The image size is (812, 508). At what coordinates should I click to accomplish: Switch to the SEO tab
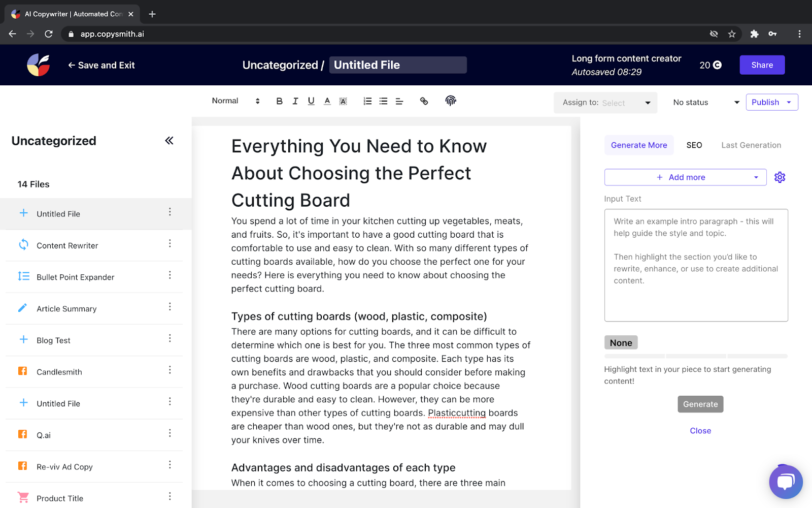694,145
